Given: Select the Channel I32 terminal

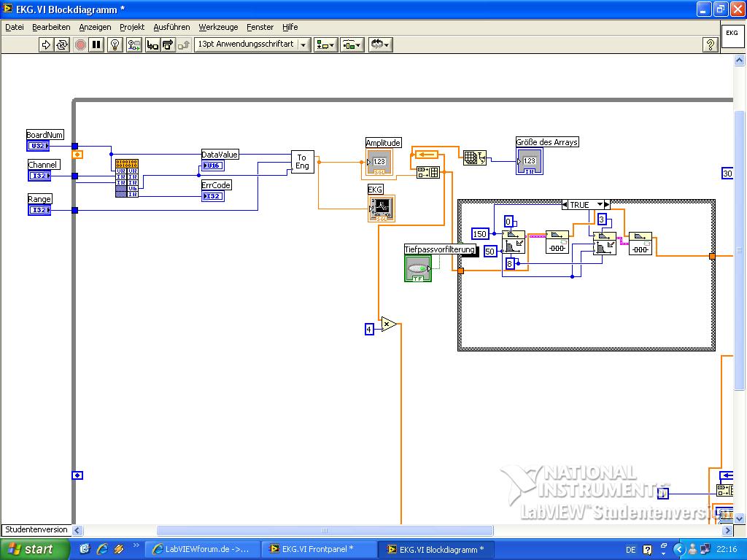Looking at the screenshot, I should click(39, 176).
